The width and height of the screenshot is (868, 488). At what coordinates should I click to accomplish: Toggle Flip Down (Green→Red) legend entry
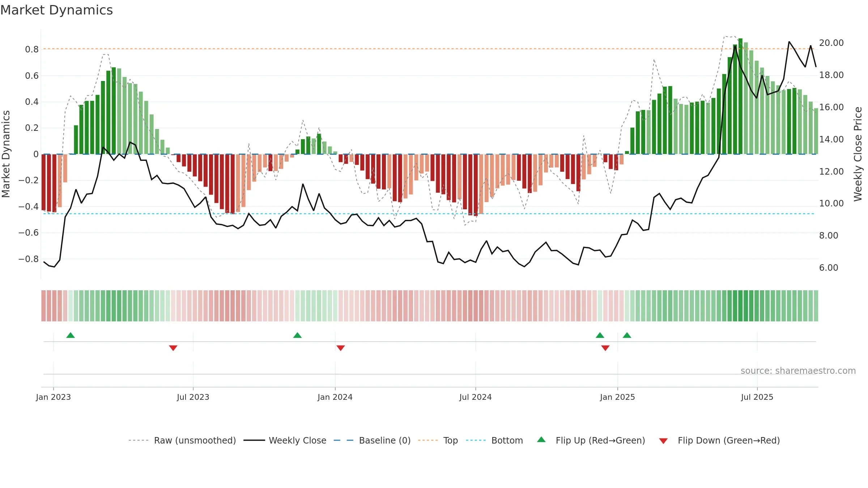click(719, 440)
